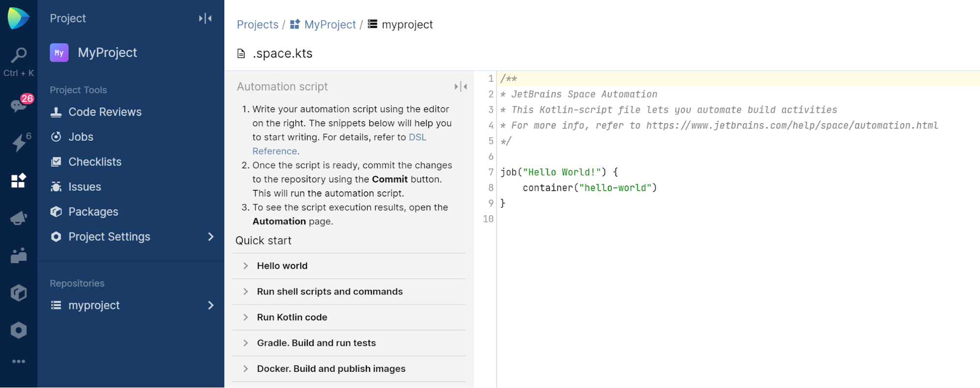Click the Project Settings hexagon icon
This screenshot has width=980, height=388.
(x=56, y=237)
